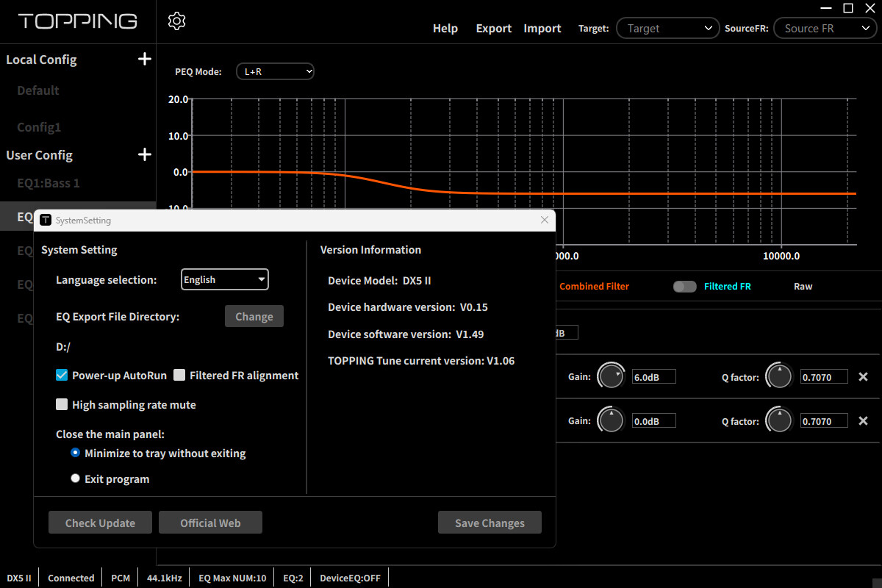Viewport: 882px width, 588px height.
Task: Select the Default local config
Action: [x=38, y=90]
